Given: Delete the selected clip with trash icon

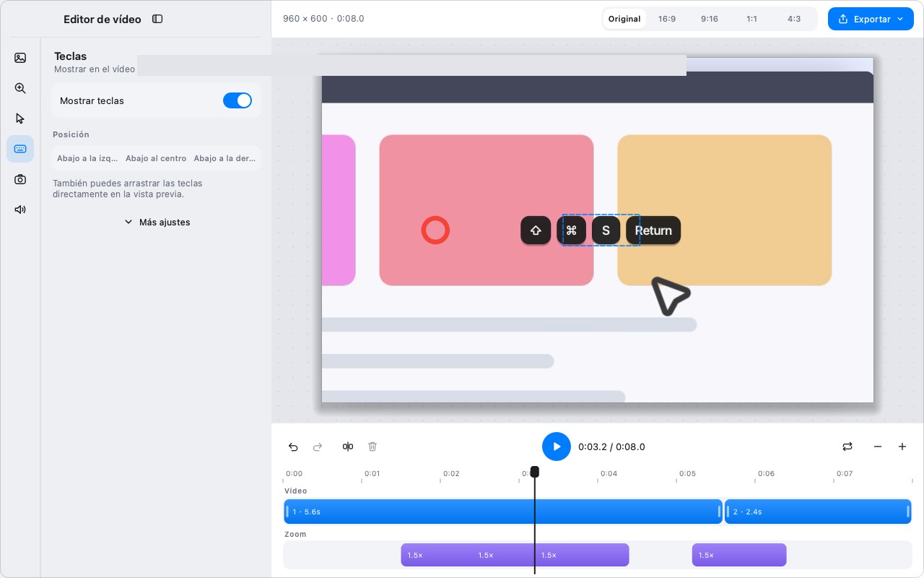Looking at the screenshot, I should click(x=372, y=447).
